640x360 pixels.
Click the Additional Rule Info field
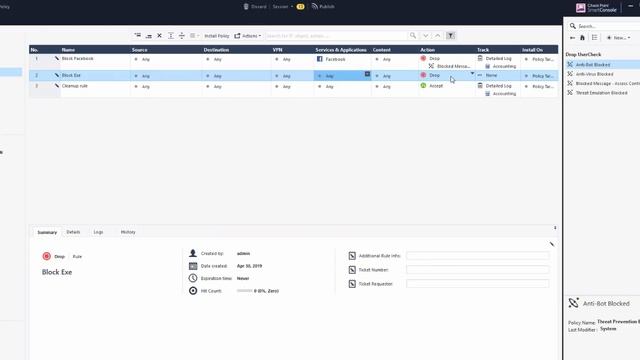pyautogui.click(x=478, y=256)
